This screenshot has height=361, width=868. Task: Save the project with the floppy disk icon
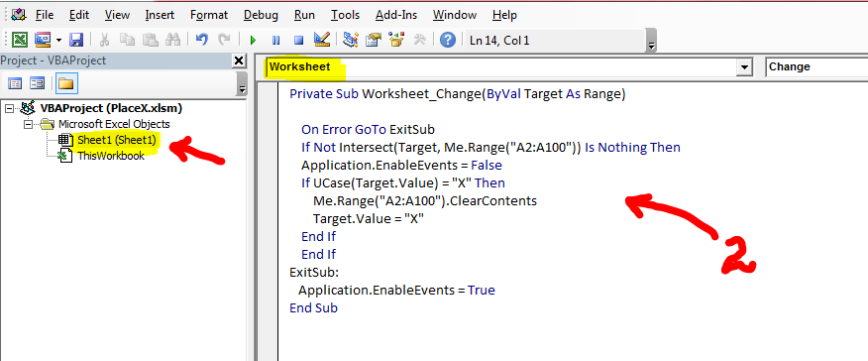(76, 40)
